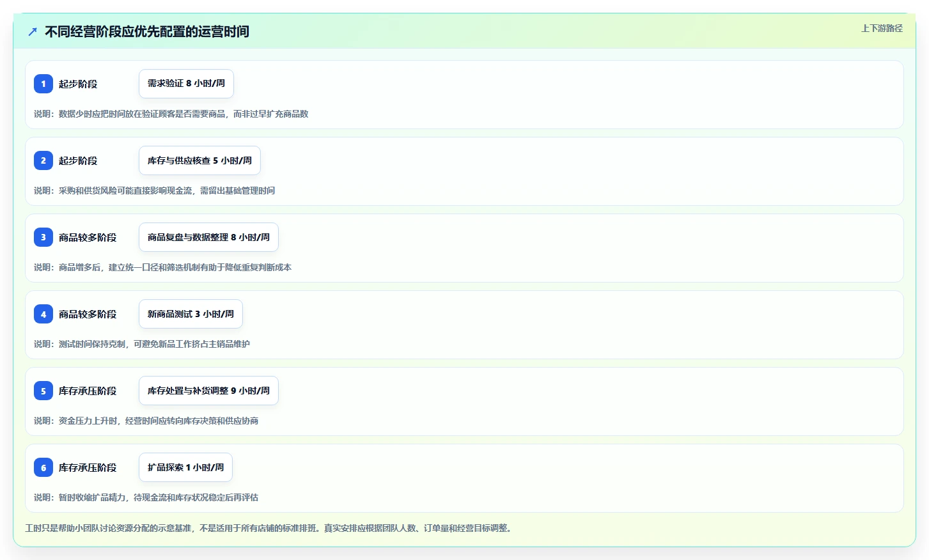This screenshot has width=929, height=560.
Task: Click step number 3 badge
Action: click(x=43, y=237)
